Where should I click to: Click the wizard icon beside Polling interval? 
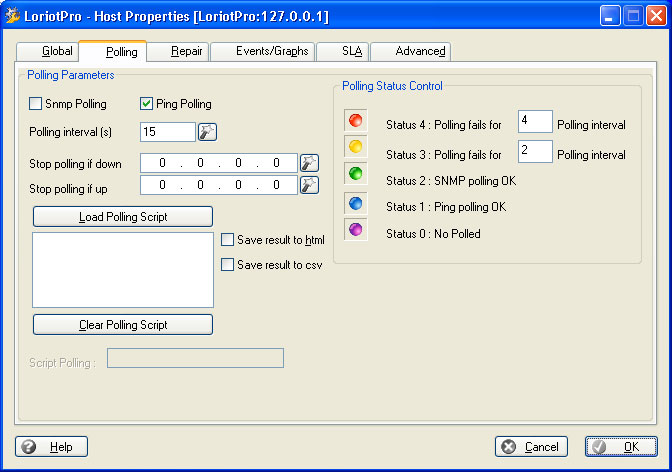(207, 132)
